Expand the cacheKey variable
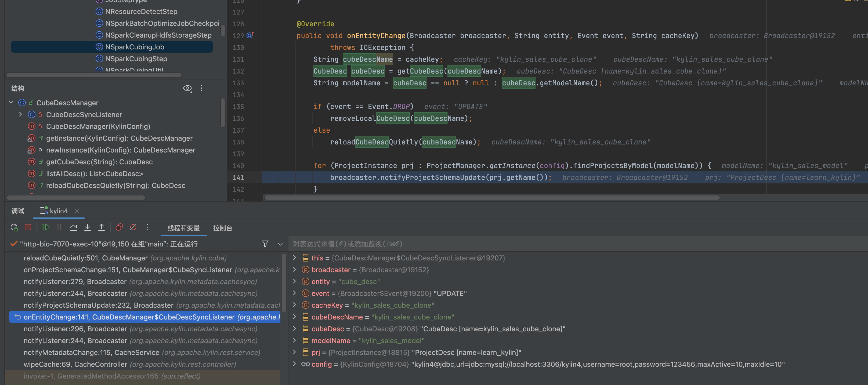Viewport: 868px width, 385px height. (x=295, y=305)
